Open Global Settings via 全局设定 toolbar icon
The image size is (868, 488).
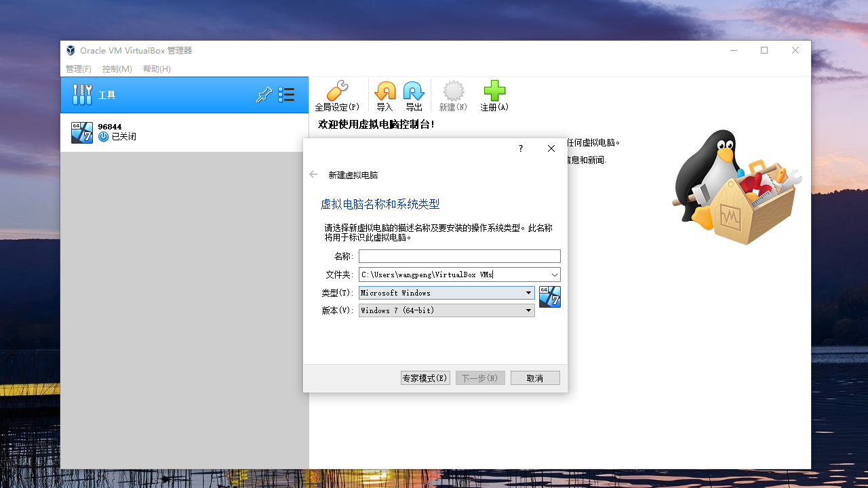[337, 95]
